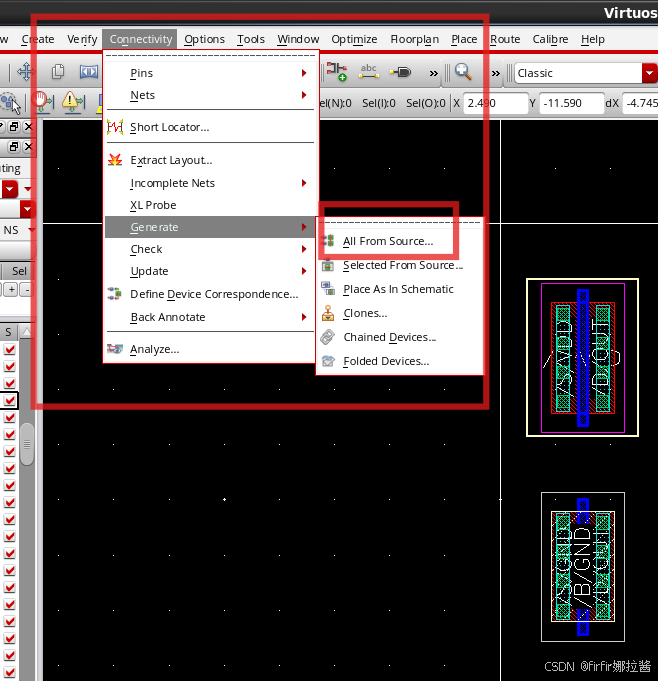Select the upper PMOS device in layout
Image resolution: width=658 pixels, height=681 pixels.
pyautogui.click(x=582, y=357)
